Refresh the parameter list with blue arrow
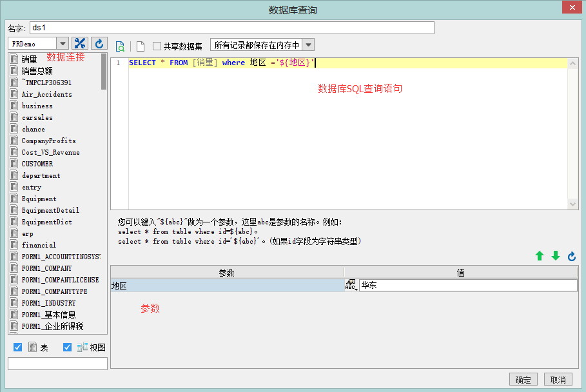Viewport: 586px width, 392px height. tap(572, 256)
